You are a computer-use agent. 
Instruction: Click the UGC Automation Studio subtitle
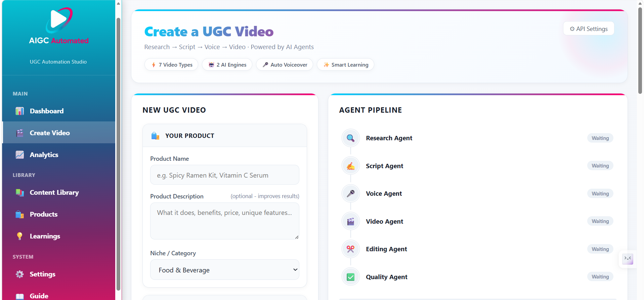58,62
